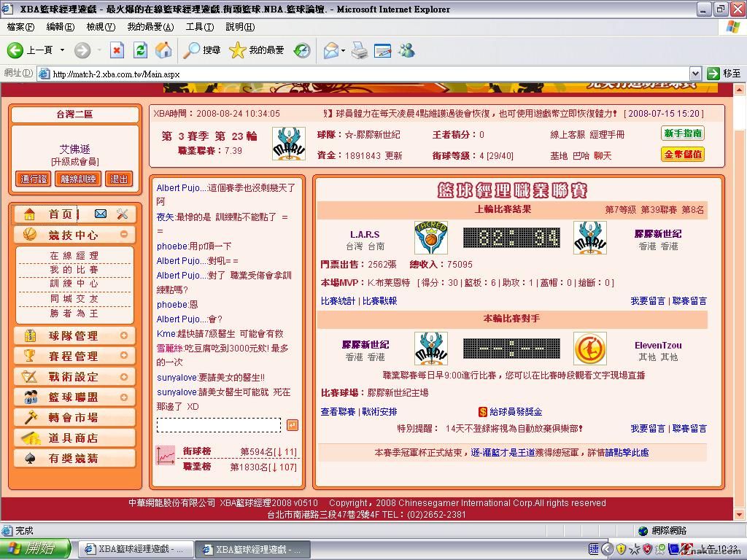Open the 工具(T) menu
The width and height of the screenshot is (747, 560).
(x=199, y=27)
